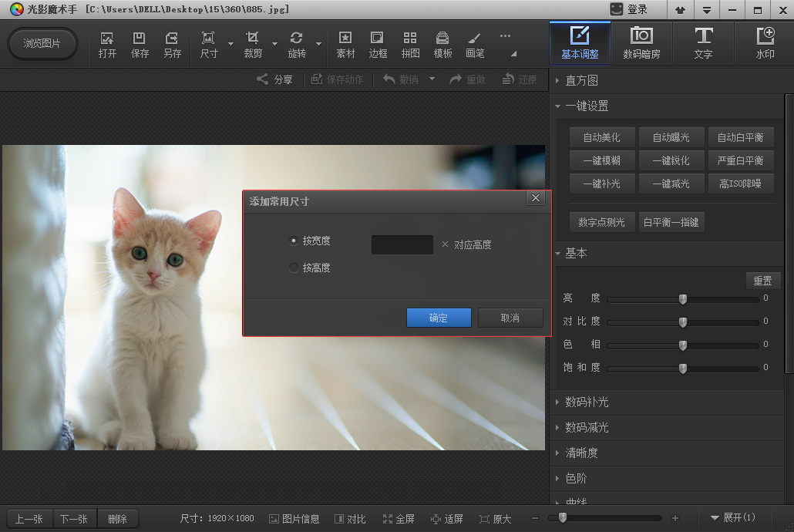
Task: Confirm with the 确定 button
Action: click(x=439, y=318)
